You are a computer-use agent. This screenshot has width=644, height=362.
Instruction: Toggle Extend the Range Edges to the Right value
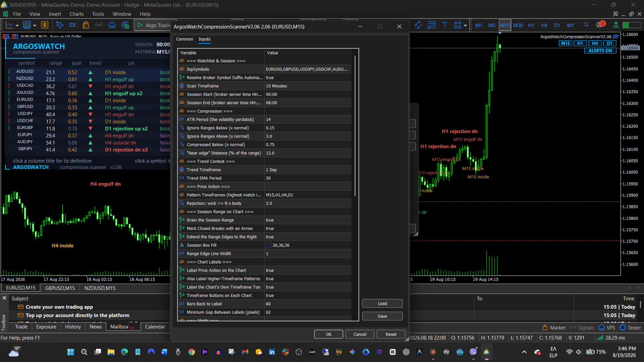point(308,237)
